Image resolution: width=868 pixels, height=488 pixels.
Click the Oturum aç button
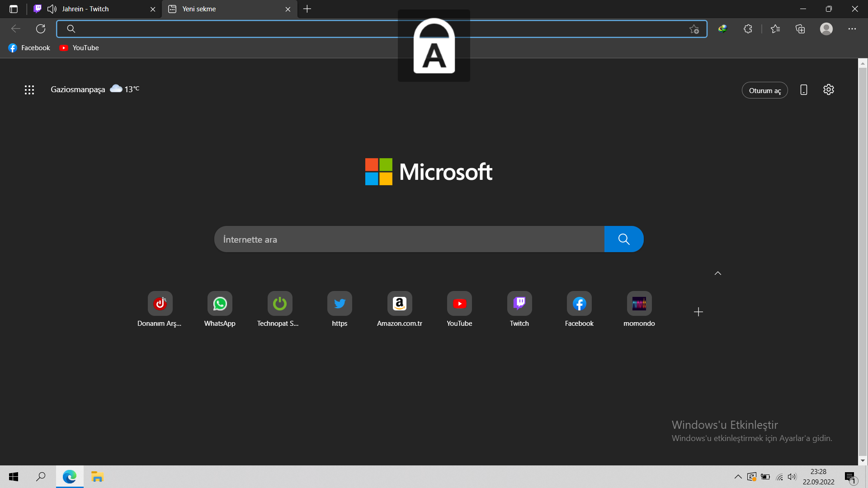[x=764, y=90]
